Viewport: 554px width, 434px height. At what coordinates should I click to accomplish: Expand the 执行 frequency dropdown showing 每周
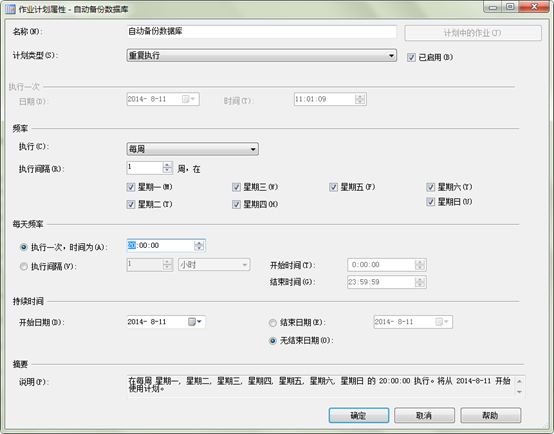[x=193, y=149]
